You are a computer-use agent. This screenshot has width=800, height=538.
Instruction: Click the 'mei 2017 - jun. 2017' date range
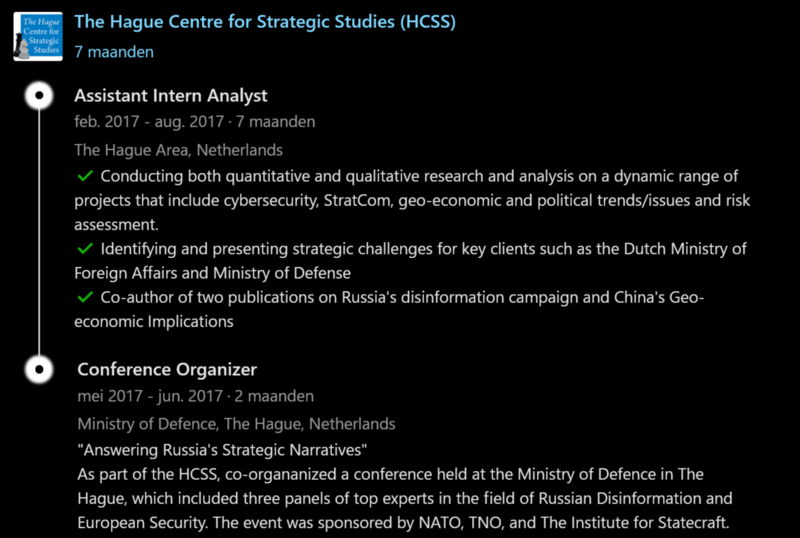[150, 396]
